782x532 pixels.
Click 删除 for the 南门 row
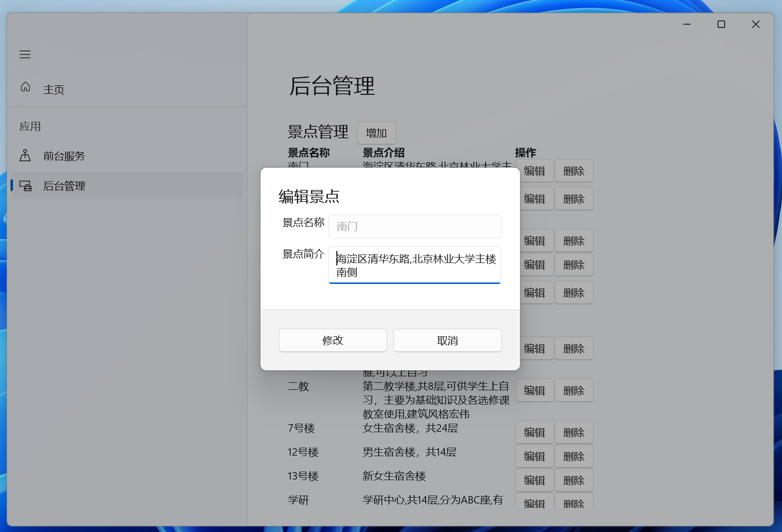click(574, 171)
